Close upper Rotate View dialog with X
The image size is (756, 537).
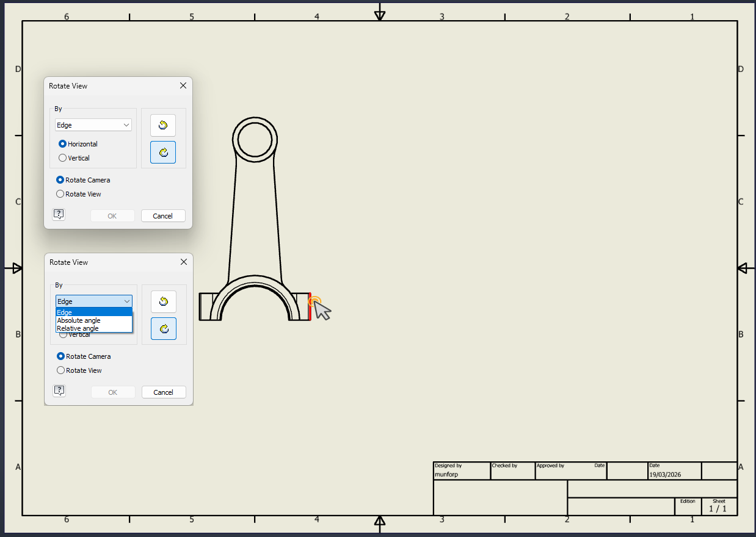point(183,86)
